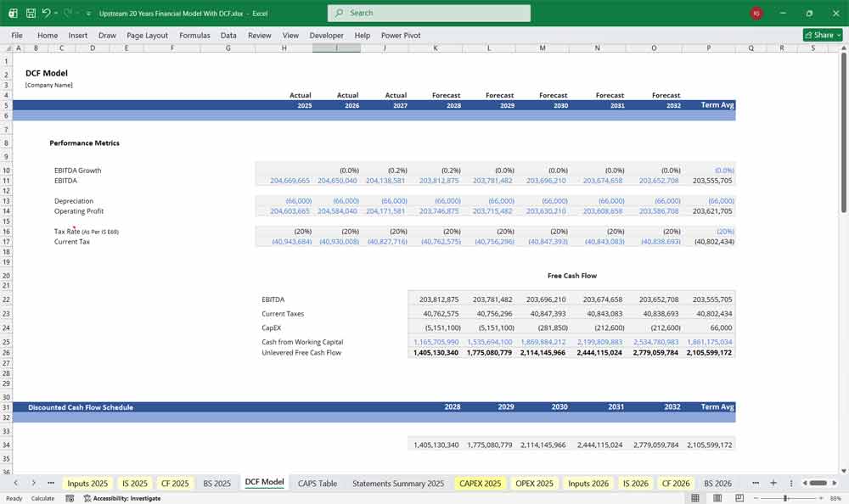The height and width of the screenshot is (504, 849).
Task: Open the CAPEX 2025 sheet tab
Action: tap(480, 482)
